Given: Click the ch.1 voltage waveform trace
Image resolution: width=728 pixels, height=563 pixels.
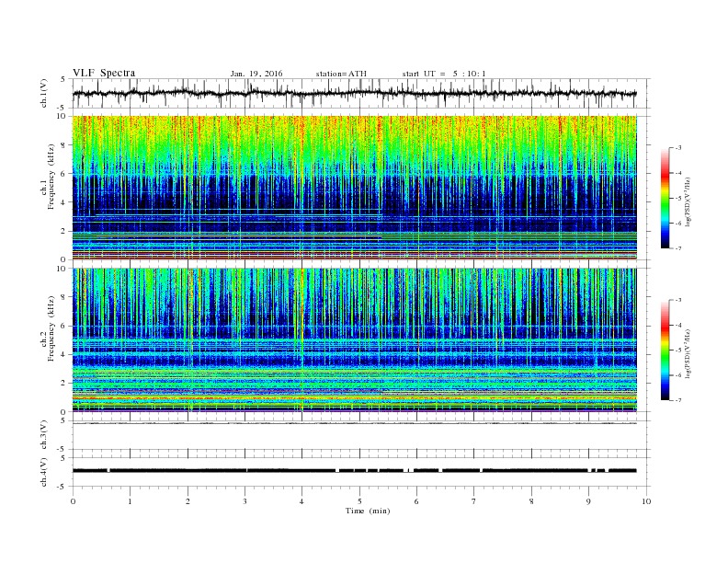Looking at the screenshot, I should point(354,93).
